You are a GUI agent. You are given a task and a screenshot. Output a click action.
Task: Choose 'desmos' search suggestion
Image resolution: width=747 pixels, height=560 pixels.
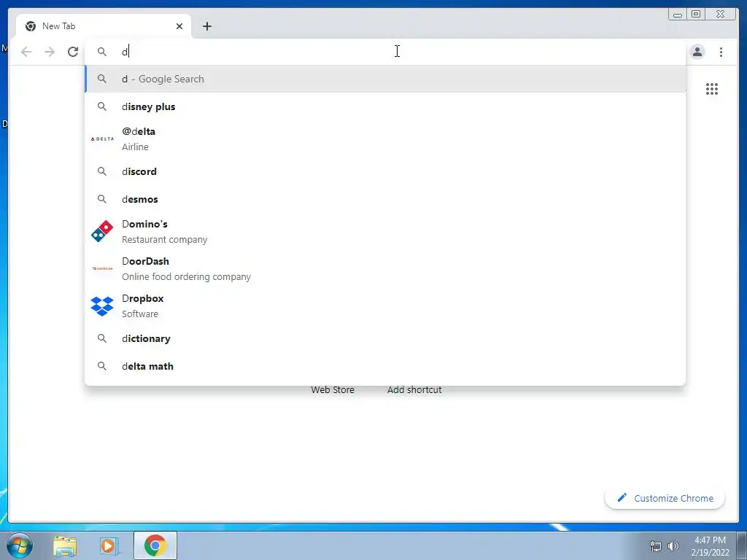pos(385,199)
